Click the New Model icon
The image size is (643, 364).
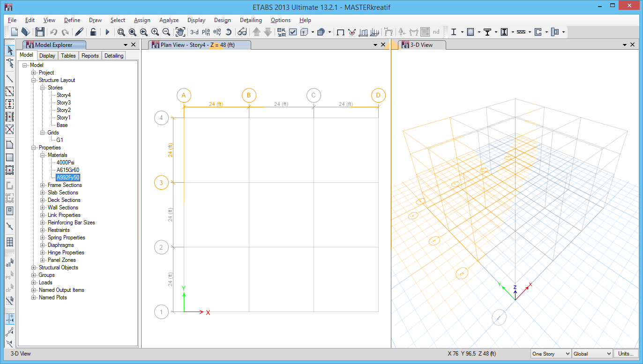coord(15,32)
